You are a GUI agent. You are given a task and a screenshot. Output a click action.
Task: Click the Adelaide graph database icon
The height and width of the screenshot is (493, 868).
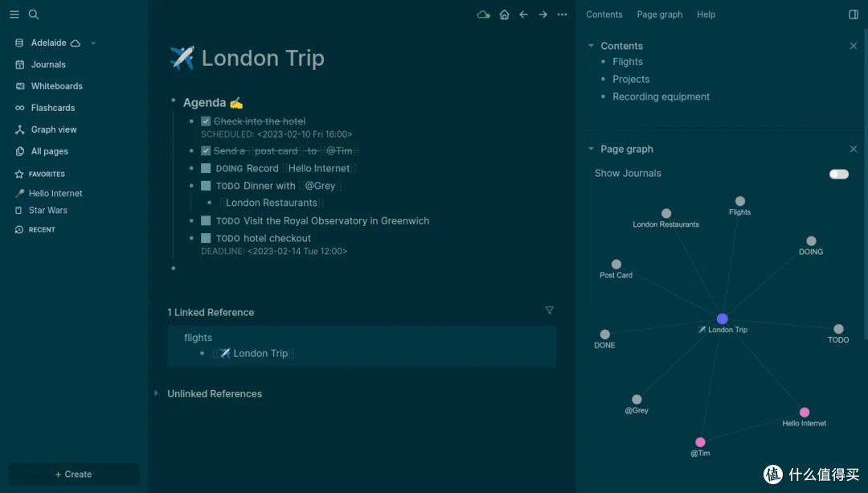click(x=19, y=43)
